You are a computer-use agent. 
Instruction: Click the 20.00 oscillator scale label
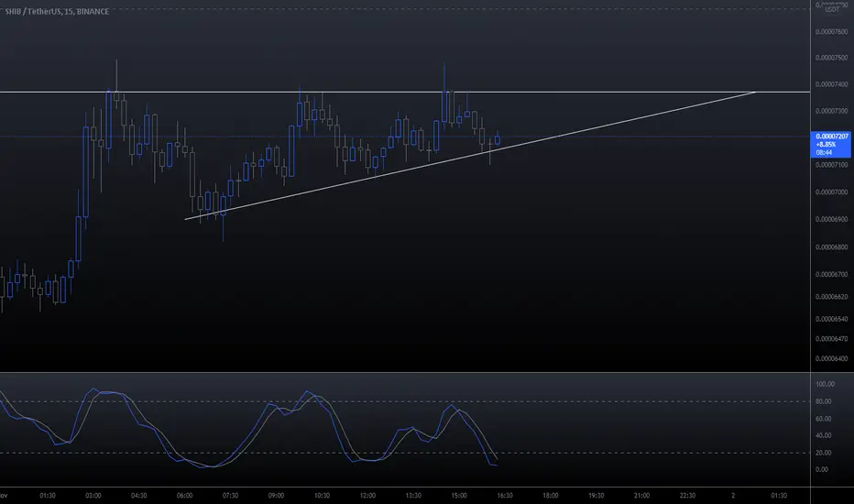pyautogui.click(x=824, y=453)
